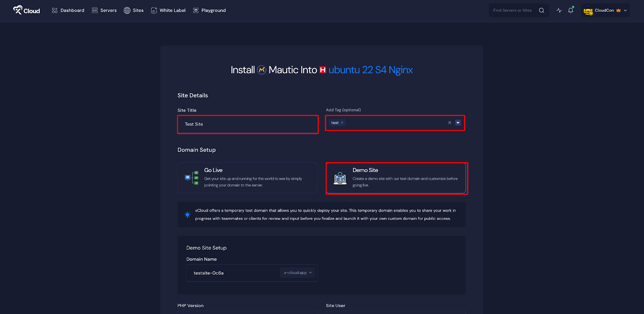Open the activity pulse icon
The image size is (644, 314).
point(559,10)
